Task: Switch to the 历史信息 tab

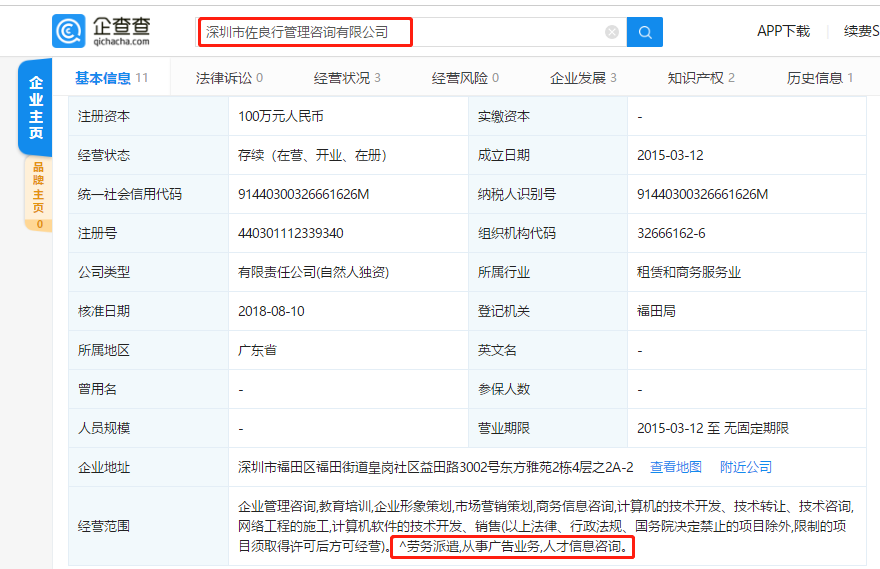Action: (819, 78)
